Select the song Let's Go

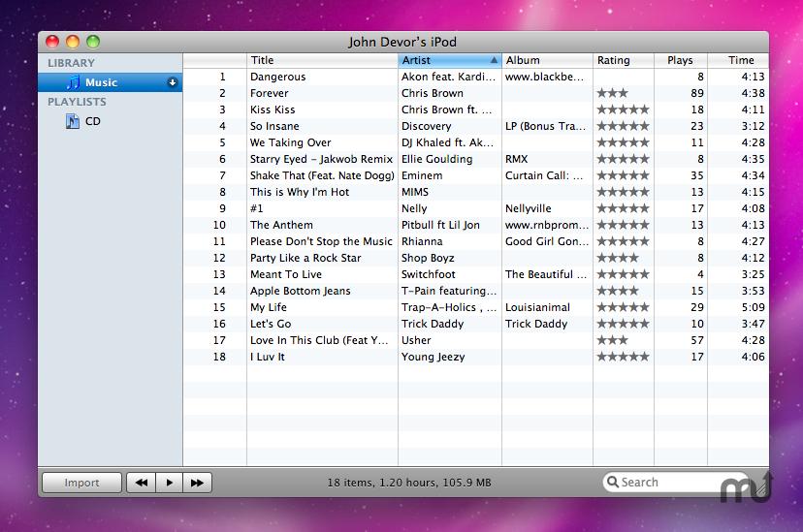click(271, 324)
